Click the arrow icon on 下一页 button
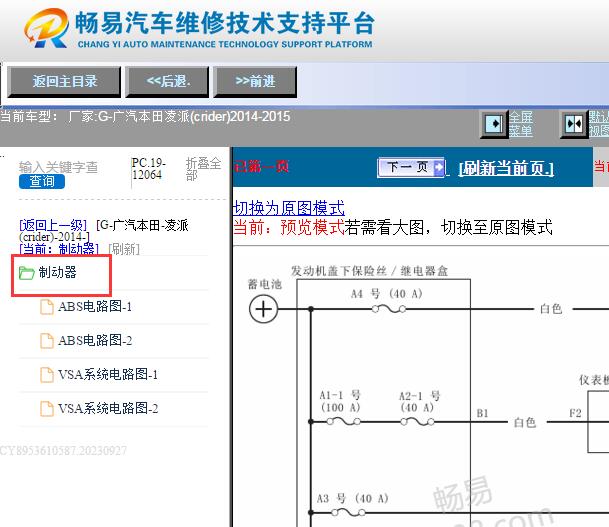609x527 pixels. (439, 167)
